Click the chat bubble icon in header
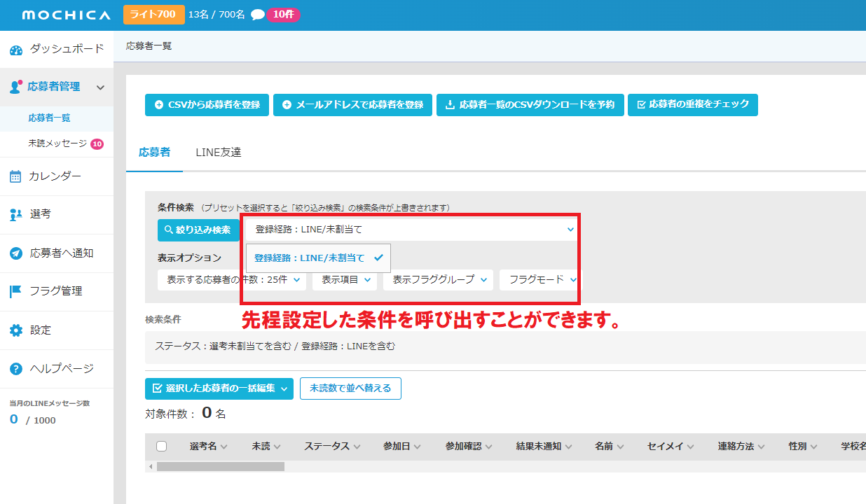 pos(257,15)
